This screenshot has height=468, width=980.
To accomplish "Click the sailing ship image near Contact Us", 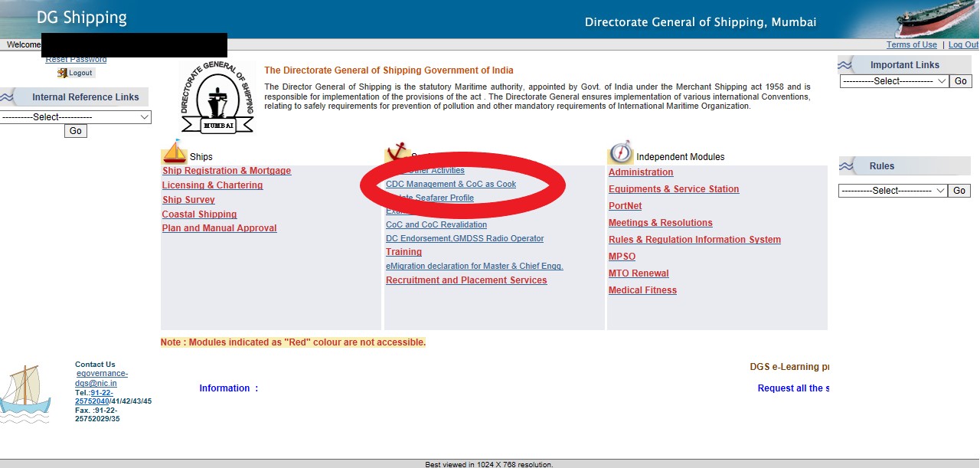I will pos(25,394).
